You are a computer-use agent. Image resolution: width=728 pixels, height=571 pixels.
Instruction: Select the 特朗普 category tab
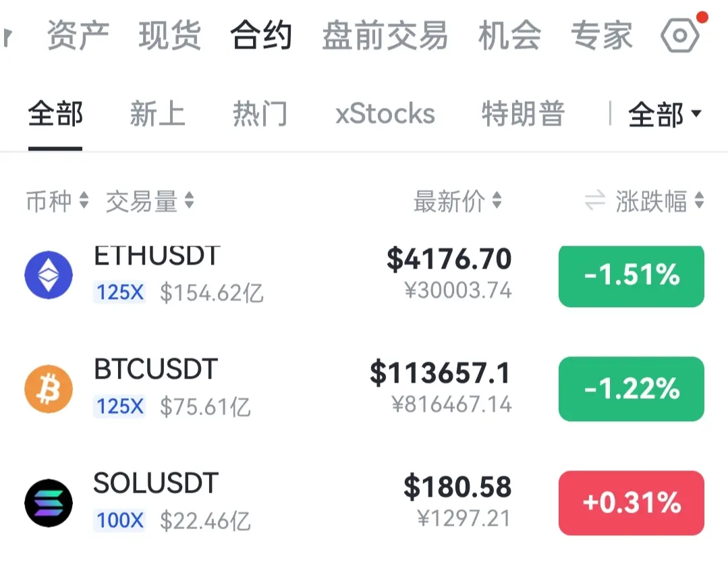coord(523,114)
